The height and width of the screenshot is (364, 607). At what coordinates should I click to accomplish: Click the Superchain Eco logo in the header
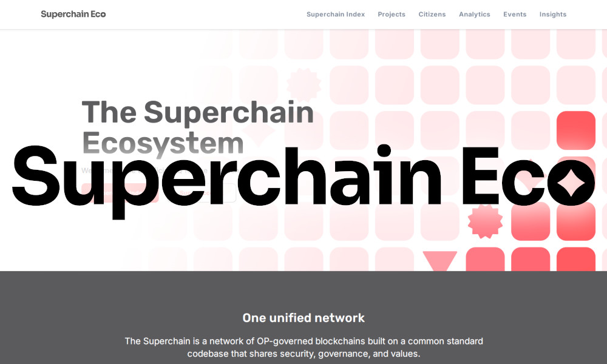[x=73, y=14]
